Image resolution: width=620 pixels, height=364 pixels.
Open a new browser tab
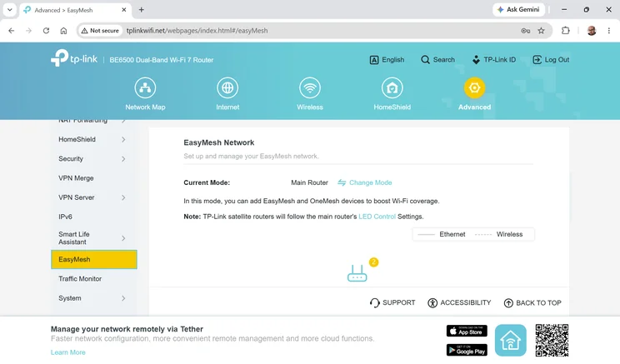(141, 10)
